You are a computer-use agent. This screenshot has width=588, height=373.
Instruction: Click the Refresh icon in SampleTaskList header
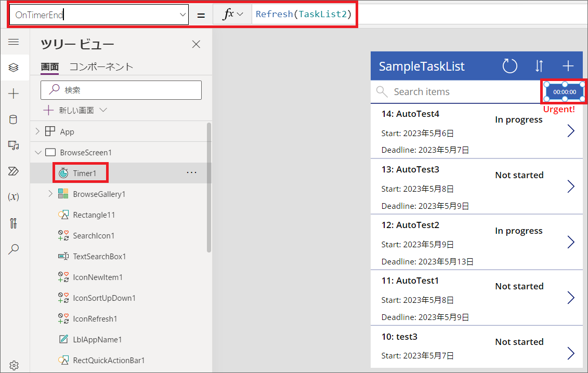[x=509, y=66]
